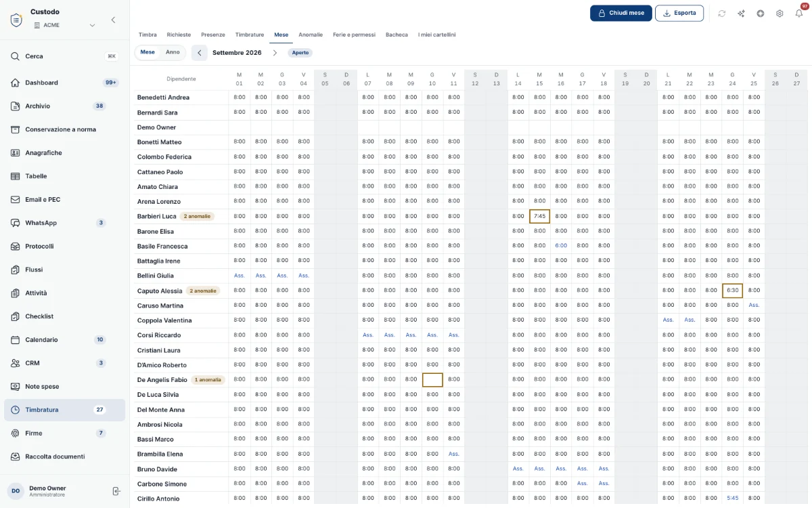Open the Ferie e permessi tab

(x=354, y=35)
